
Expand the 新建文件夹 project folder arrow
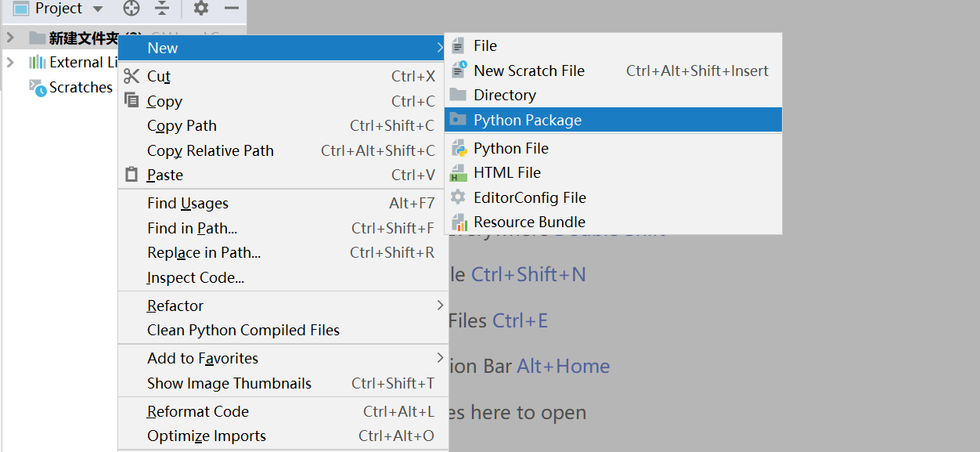pos(9,38)
